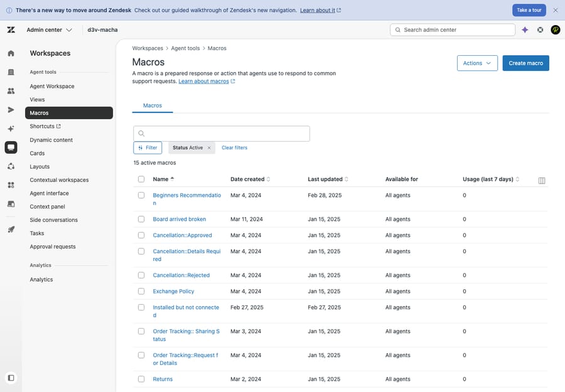Image resolution: width=565 pixels, height=392 pixels.
Task: Open the AI sparkle icon in sidebar
Action: coord(11,129)
